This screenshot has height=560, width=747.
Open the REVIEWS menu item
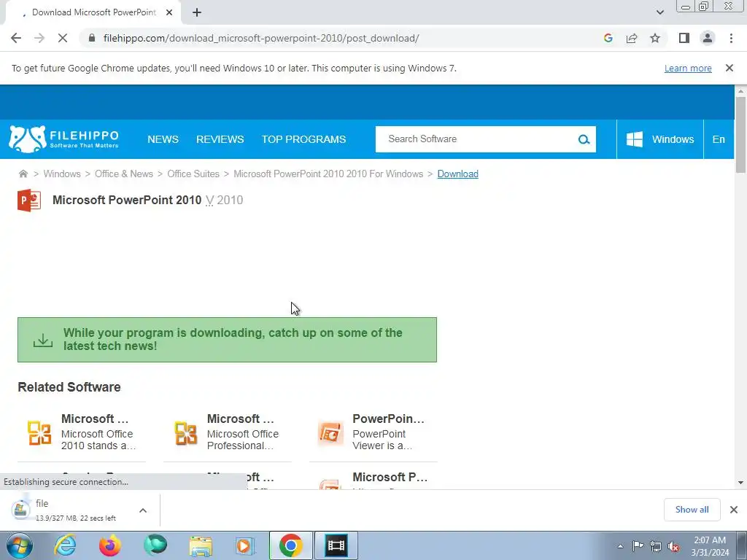(x=220, y=139)
